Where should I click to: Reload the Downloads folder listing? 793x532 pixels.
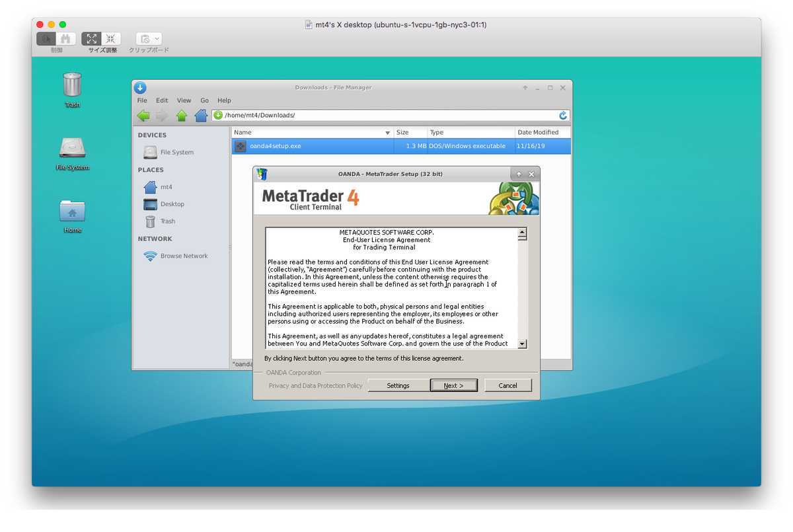point(563,115)
